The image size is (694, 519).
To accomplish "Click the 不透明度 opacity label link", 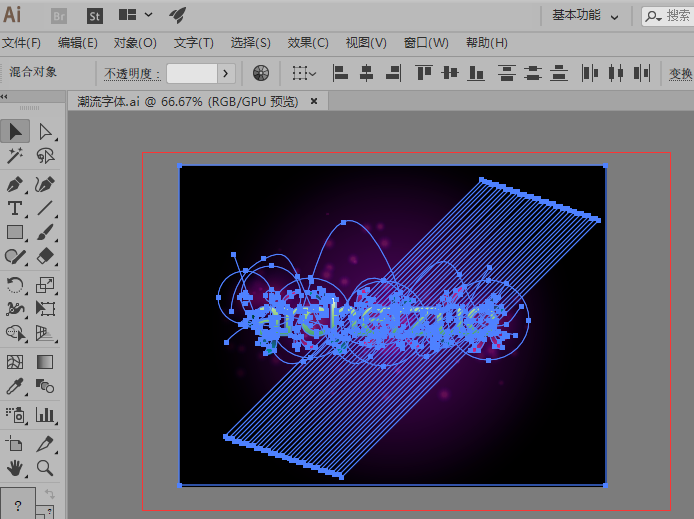I will click(131, 73).
